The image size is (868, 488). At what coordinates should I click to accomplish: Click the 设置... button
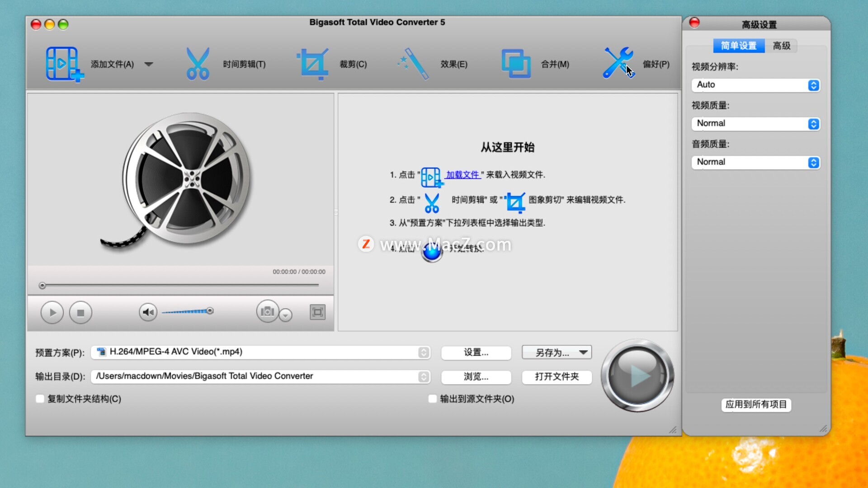point(476,352)
